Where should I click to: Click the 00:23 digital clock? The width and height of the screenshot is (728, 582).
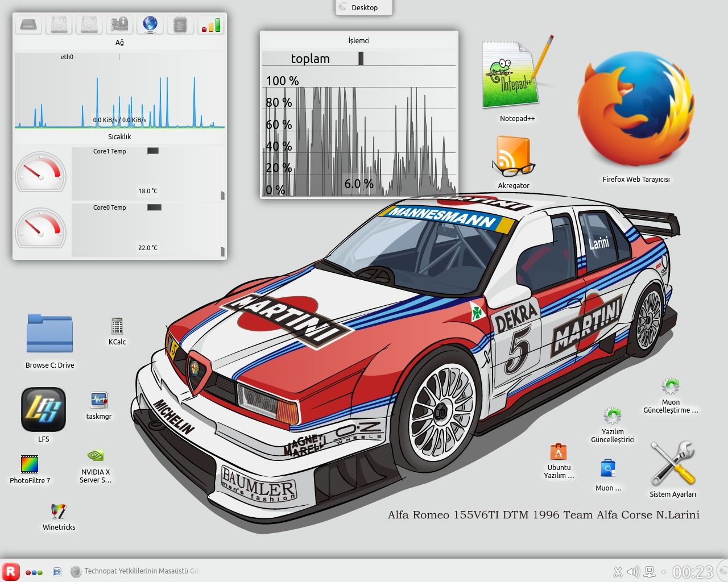coord(692,572)
